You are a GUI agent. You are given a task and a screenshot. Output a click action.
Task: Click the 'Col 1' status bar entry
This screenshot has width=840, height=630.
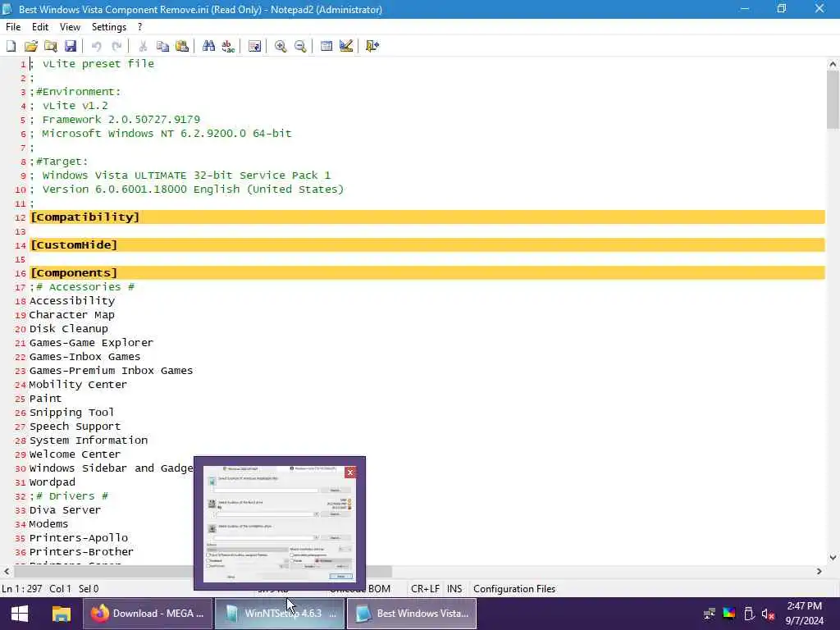[60, 589]
